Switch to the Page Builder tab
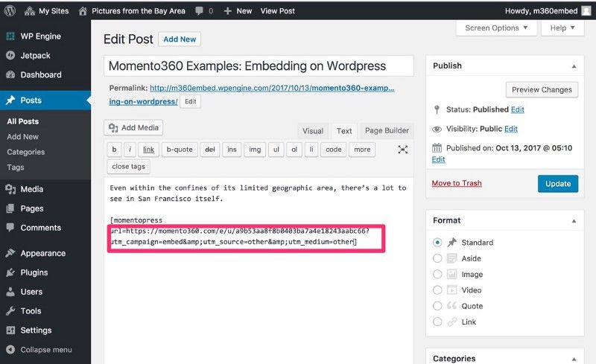This screenshot has height=364, width=596. click(x=387, y=131)
